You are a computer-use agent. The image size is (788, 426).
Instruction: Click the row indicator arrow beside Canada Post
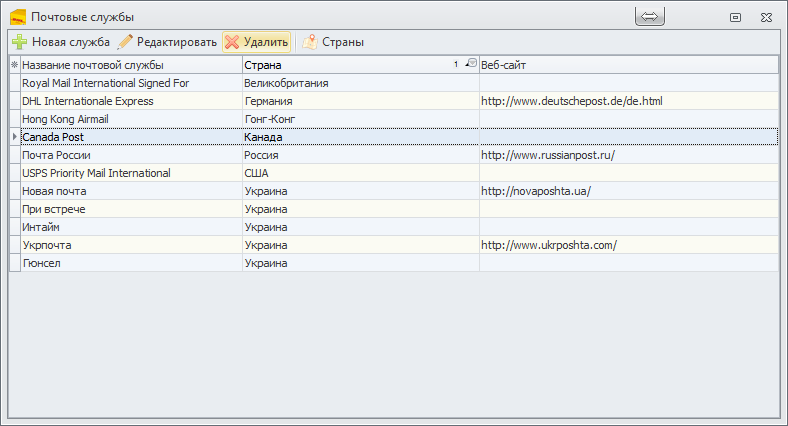click(x=14, y=137)
